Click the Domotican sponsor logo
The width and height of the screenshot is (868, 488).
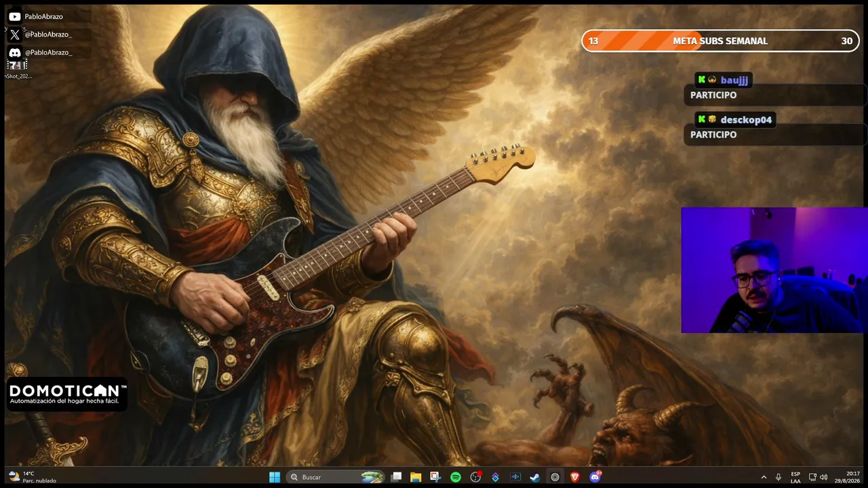(x=67, y=394)
